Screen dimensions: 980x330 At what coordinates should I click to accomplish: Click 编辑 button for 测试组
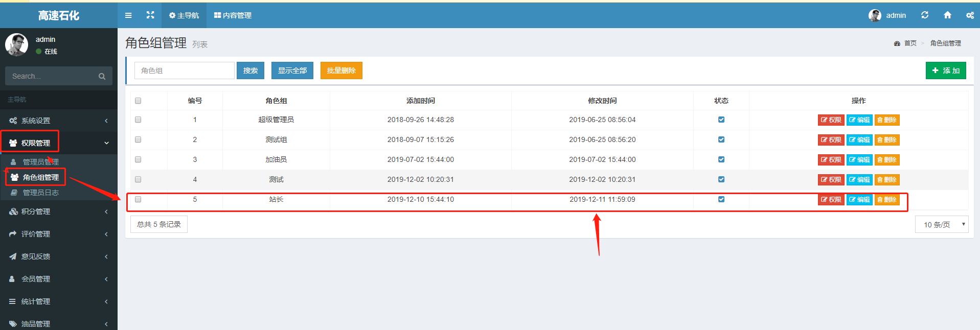point(859,140)
